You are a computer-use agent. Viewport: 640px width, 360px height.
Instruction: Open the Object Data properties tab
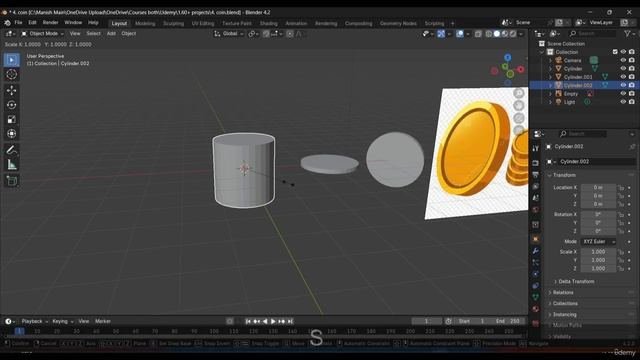pos(536,297)
